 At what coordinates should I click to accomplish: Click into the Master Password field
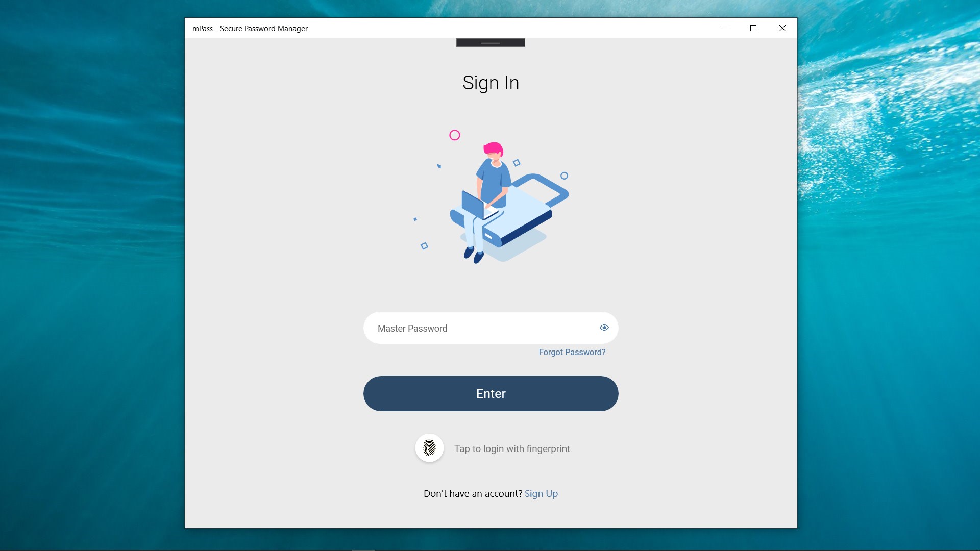[491, 328]
